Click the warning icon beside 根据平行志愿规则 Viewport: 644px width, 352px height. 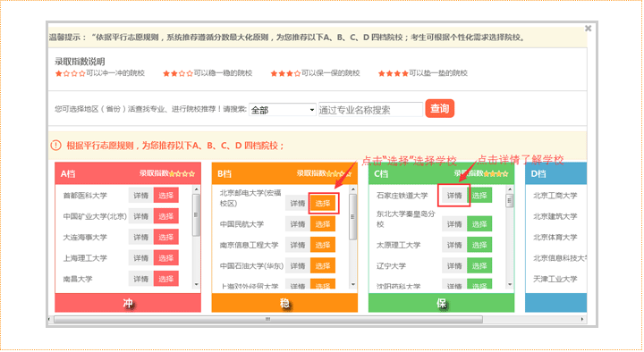pos(55,146)
